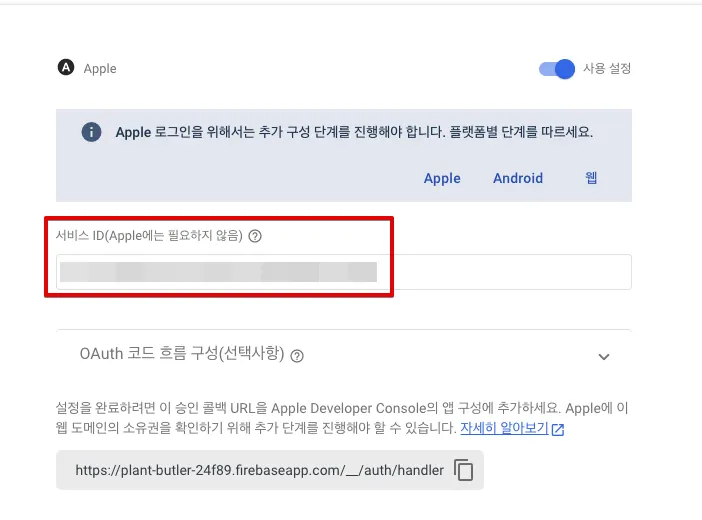Click the blue info icon in the banner

(91, 132)
